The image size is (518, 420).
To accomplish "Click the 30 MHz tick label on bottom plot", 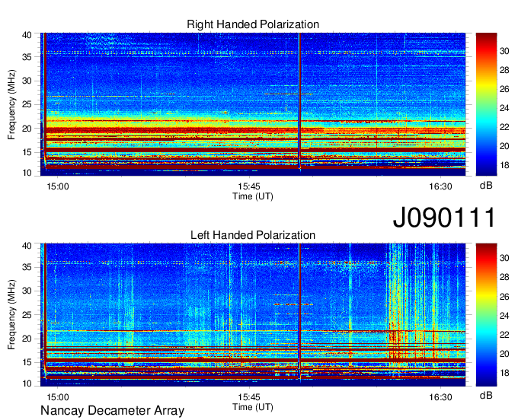I will click(27, 291).
